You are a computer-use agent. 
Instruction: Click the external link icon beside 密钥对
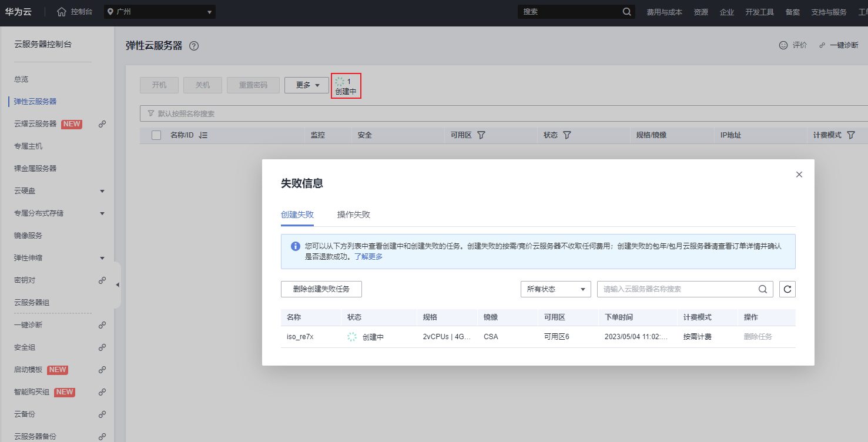click(103, 280)
